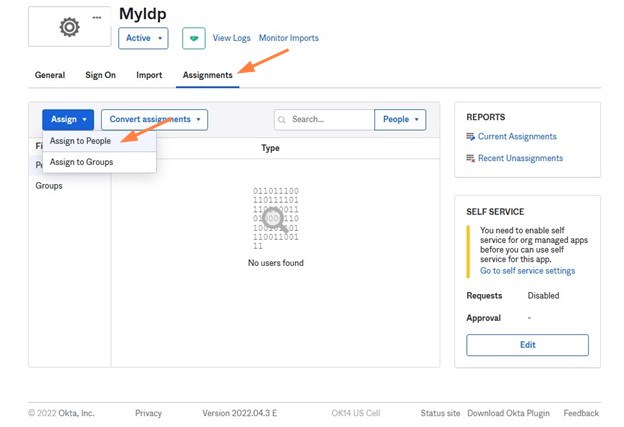Click into the Search input field
Viewport: 624px width, 427px height.
[330, 120]
